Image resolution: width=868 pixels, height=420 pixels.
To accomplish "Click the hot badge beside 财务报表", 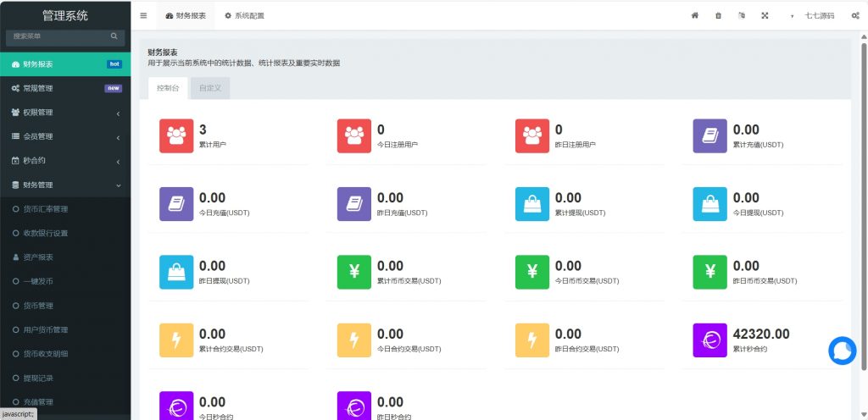I will point(114,64).
